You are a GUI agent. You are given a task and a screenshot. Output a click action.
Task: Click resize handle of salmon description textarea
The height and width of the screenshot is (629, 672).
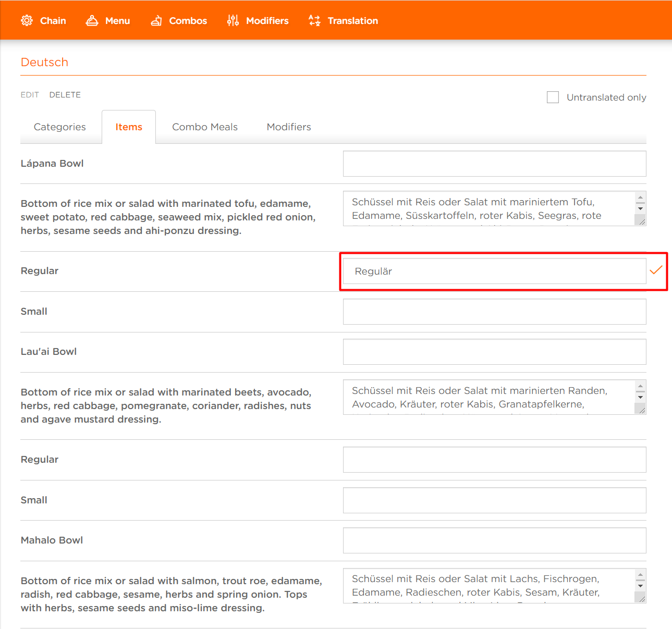tap(641, 598)
